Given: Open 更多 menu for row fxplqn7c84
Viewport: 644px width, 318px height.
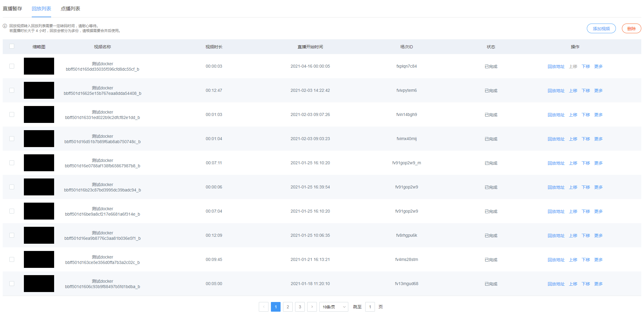Looking at the screenshot, I should (598, 66).
